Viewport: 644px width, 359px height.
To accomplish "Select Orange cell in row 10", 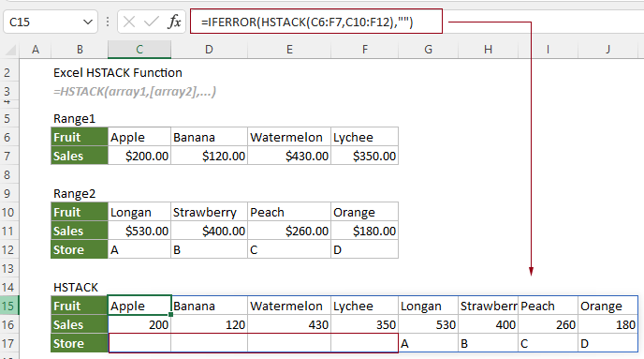I will (365, 212).
